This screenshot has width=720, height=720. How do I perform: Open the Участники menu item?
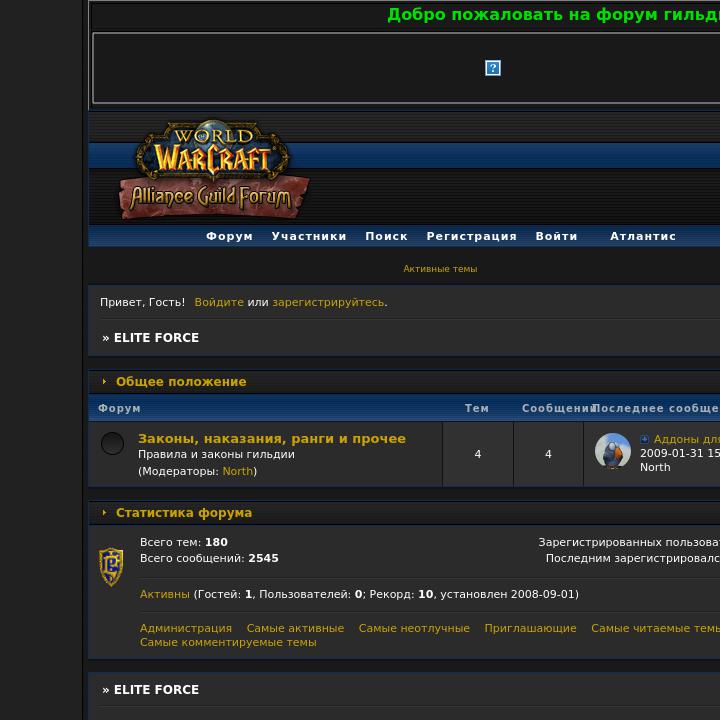tap(309, 236)
